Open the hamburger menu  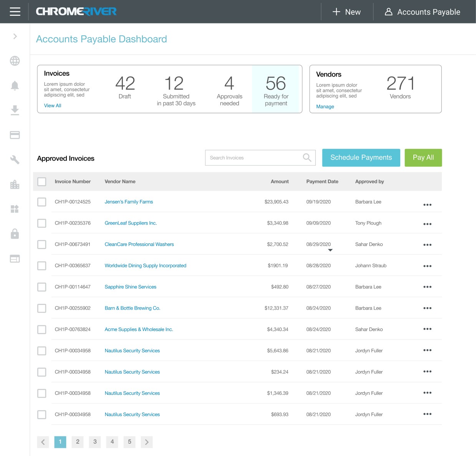pos(15,12)
